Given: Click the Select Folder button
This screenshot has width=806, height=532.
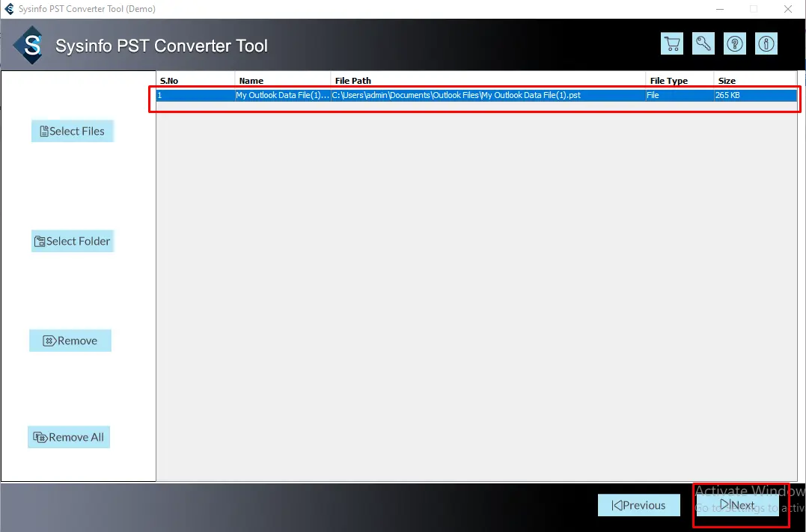Looking at the screenshot, I should tap(73, 241).
